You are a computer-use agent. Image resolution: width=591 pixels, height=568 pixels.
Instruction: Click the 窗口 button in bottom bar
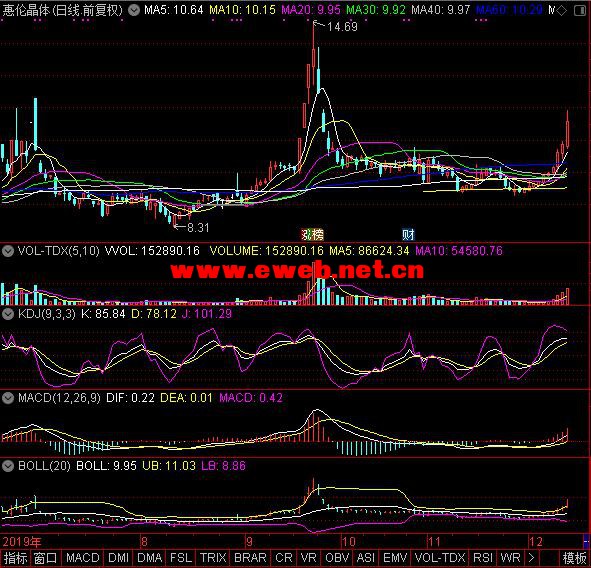(46, 557)
